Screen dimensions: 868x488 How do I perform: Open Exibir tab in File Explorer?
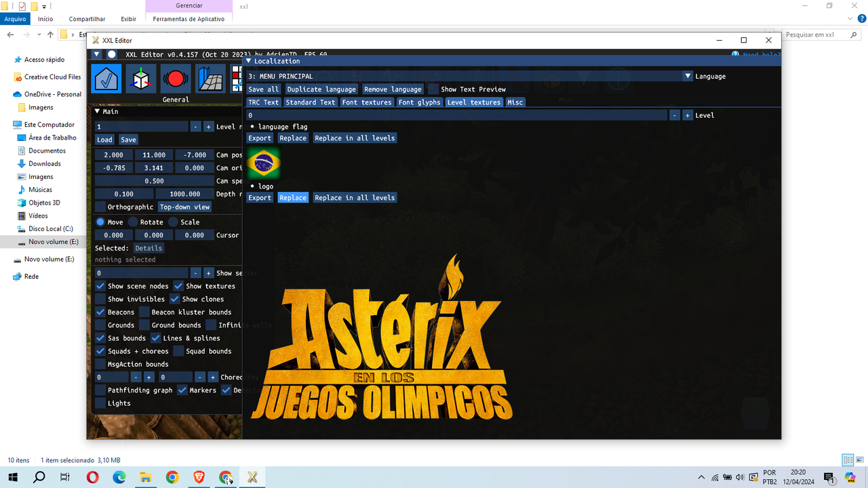(128, 19)
